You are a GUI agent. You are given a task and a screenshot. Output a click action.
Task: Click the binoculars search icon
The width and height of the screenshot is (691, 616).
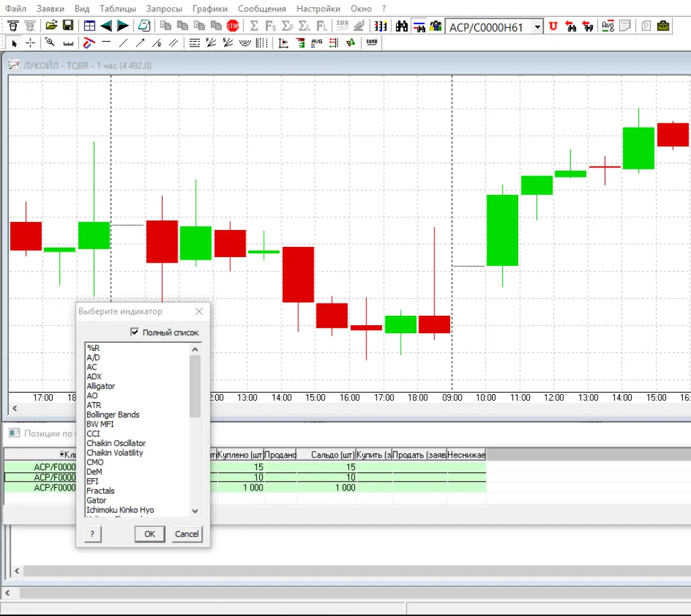click(x=402, y=26)
